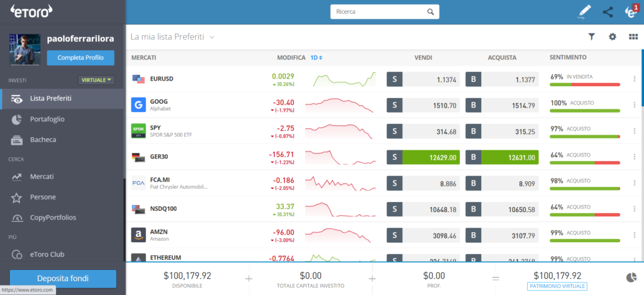644x295 pixels.
Task: Click the EURUSD mini price chart
Action: click(x=344, y=79)
